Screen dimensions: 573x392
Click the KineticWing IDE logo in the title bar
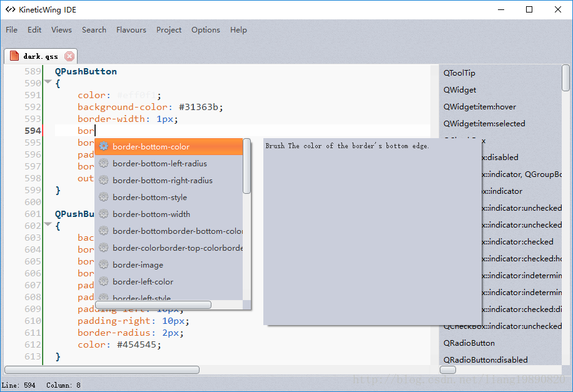coord(11,9)
